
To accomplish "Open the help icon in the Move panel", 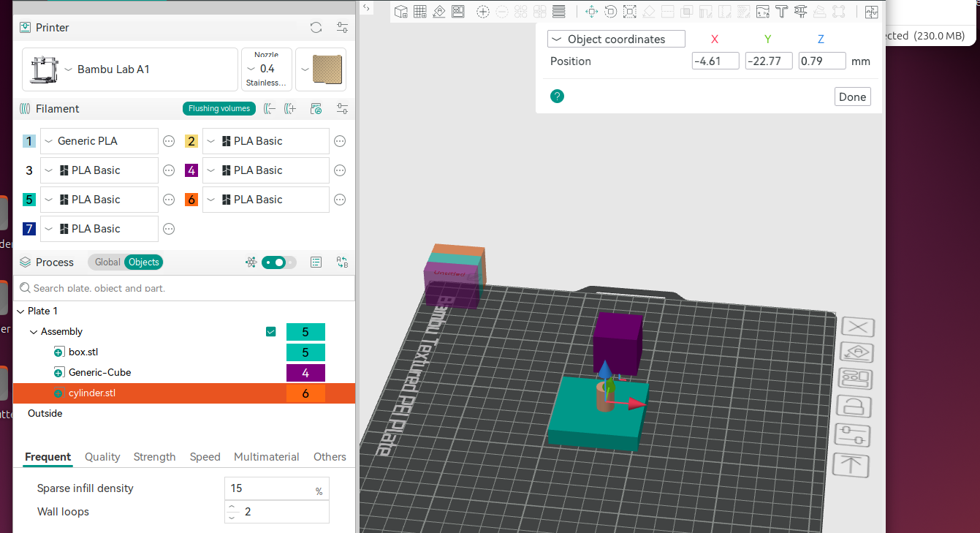I will coord(557,97).
